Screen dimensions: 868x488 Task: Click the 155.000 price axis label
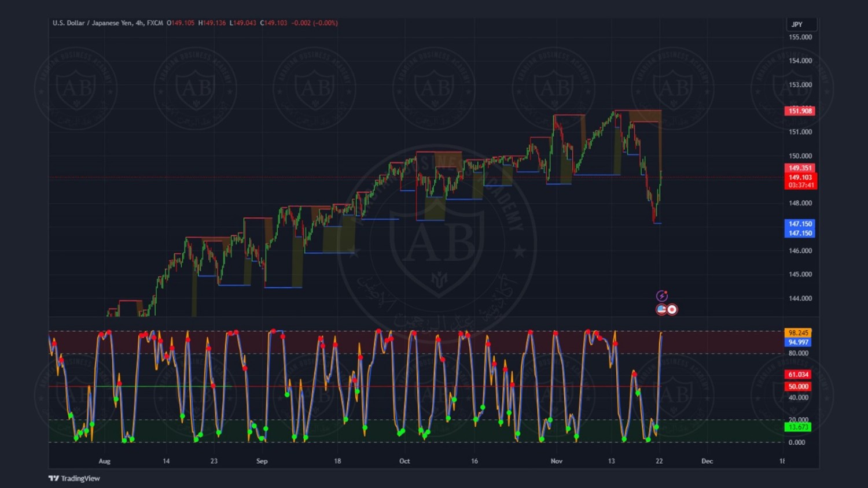[800, 37]
